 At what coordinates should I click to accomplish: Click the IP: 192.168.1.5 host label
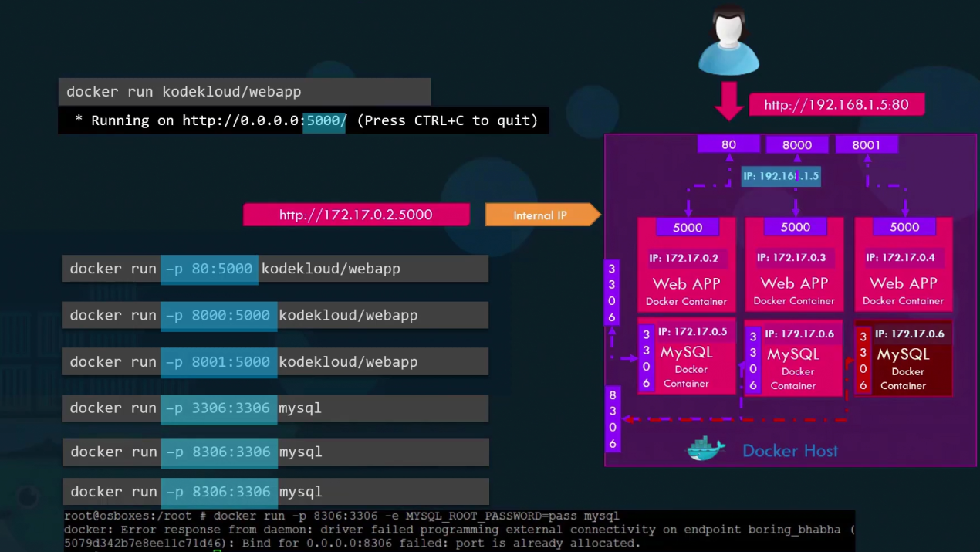coord(780,176)
